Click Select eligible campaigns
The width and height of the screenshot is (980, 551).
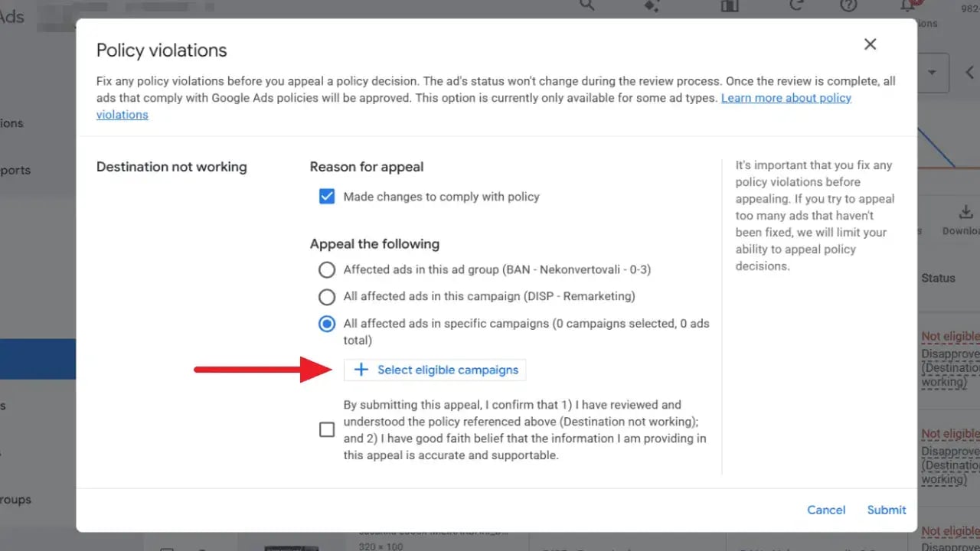(x=435, y=370)
